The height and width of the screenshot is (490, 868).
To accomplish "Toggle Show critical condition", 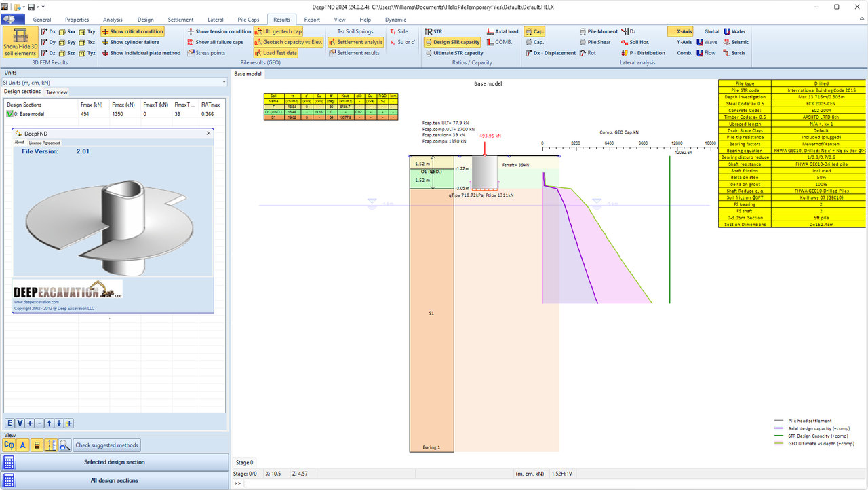I will point(132,31).
